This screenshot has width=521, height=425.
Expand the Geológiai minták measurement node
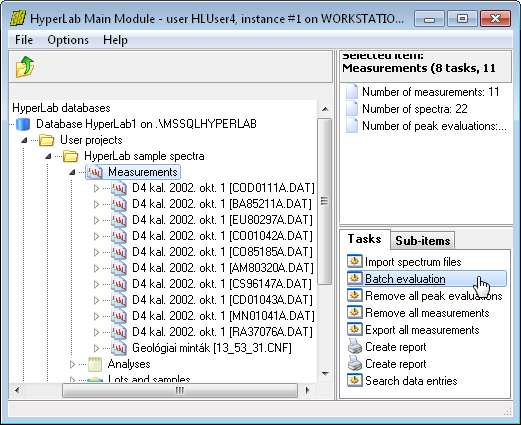(96, 348)
